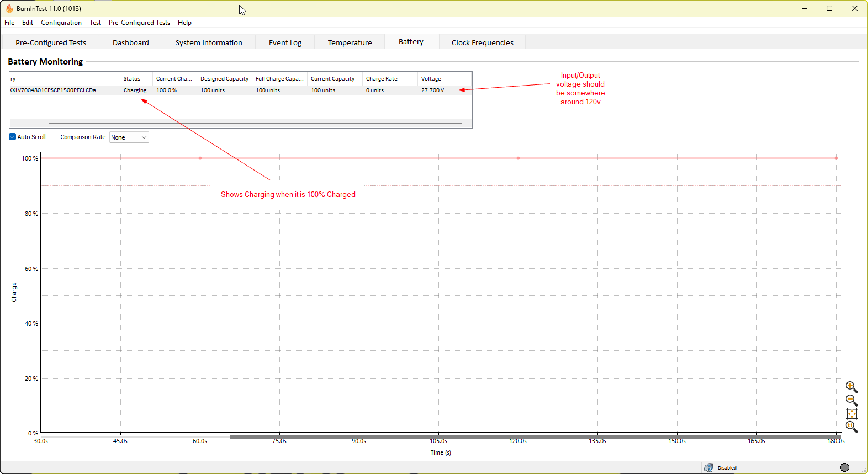This screenshot has height=474, width=868.
Task: Open the Edit menu
Action: point(28,23)
